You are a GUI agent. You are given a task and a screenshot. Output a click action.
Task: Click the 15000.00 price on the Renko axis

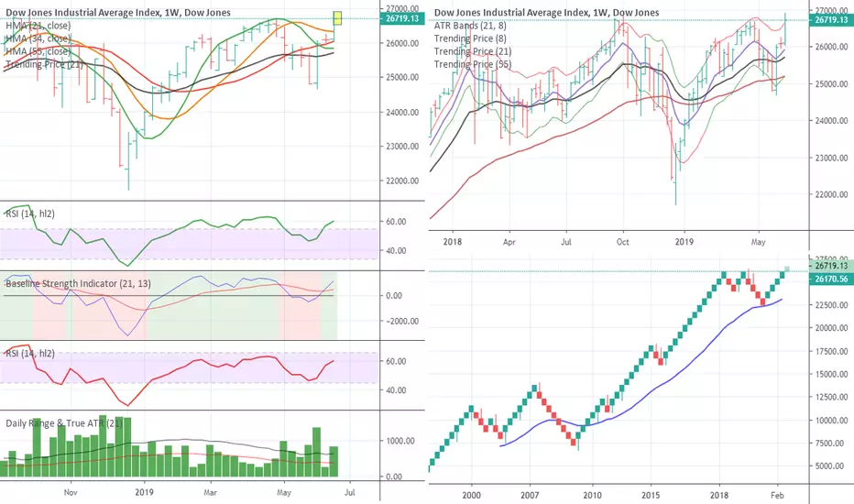pos(832,374)
